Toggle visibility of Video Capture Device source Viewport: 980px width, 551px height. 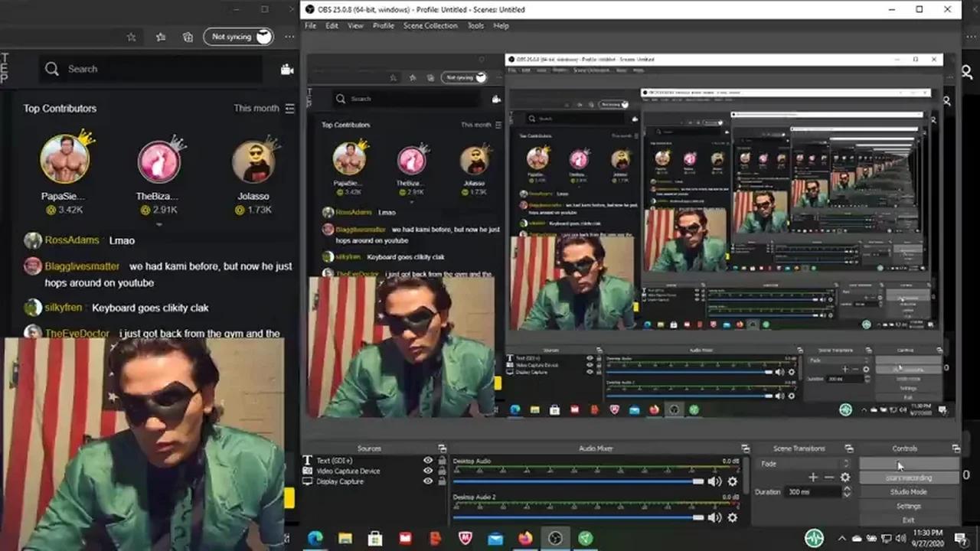point(428,471)
